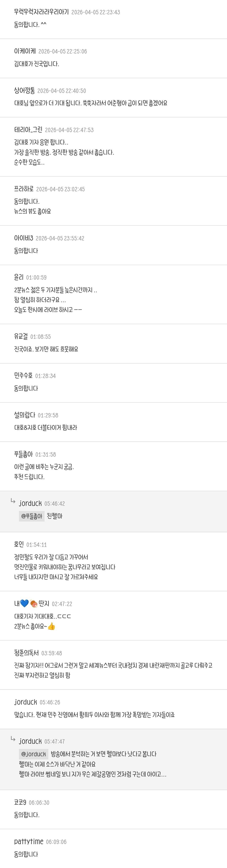Click username pattytime
The height and width of the screenshot is (868, 227).
(x=29, y=841)
